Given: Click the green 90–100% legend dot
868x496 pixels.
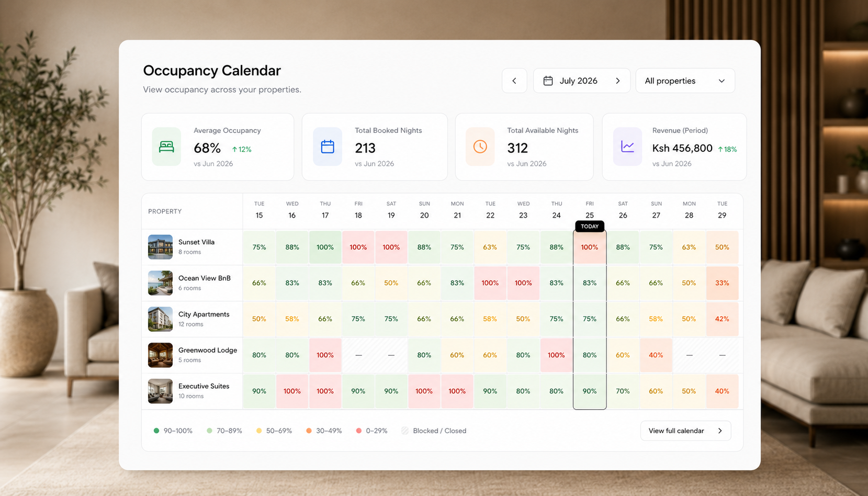Looking at the screenshot, I should click(156, 431).
